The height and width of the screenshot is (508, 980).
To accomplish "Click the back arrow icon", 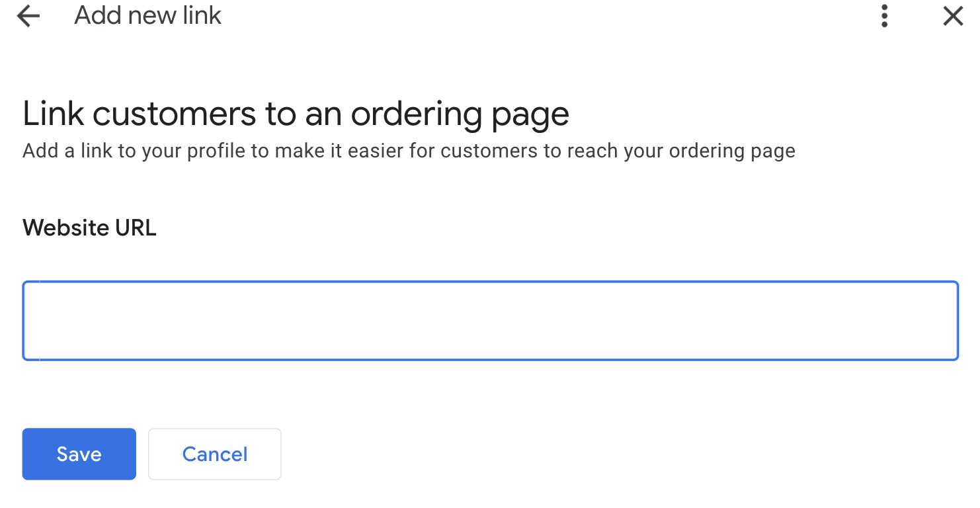I will click(x=28, y=16).
